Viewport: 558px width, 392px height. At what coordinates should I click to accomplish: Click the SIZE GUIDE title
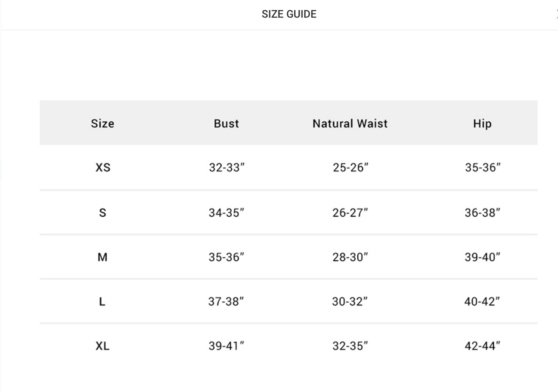(289, 14)
